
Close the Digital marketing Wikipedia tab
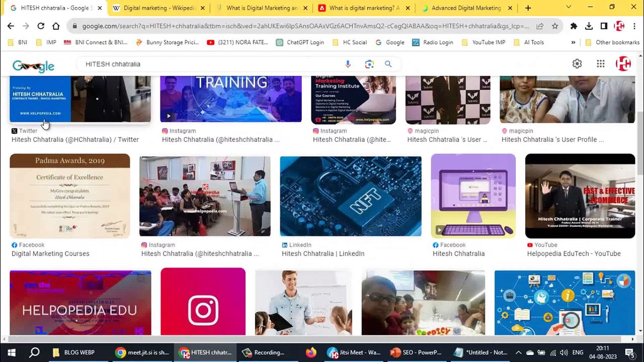coord(203,8)
